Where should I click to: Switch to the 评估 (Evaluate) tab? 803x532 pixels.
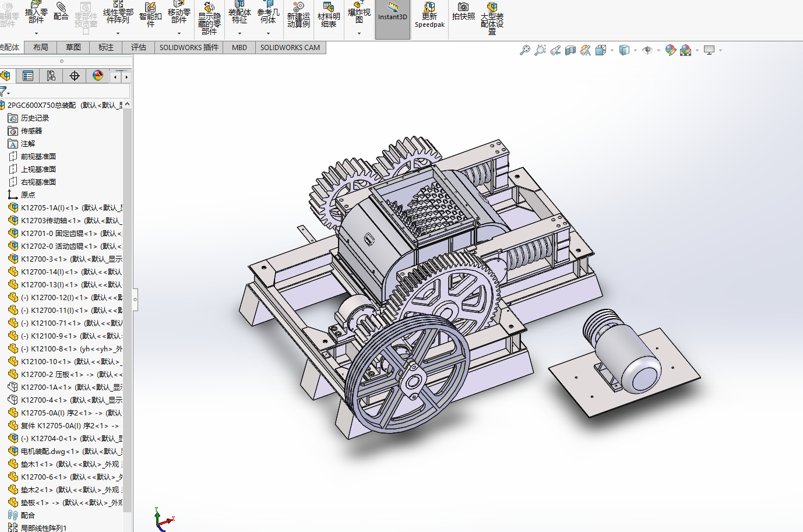(x=139, y=47)
